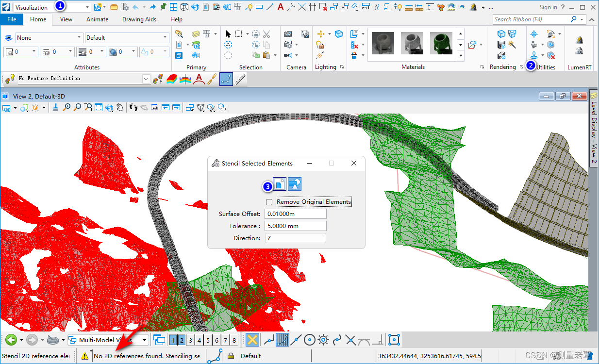
Task: Select Keypoint snap mode in status bar
Action: coord(283,340)
